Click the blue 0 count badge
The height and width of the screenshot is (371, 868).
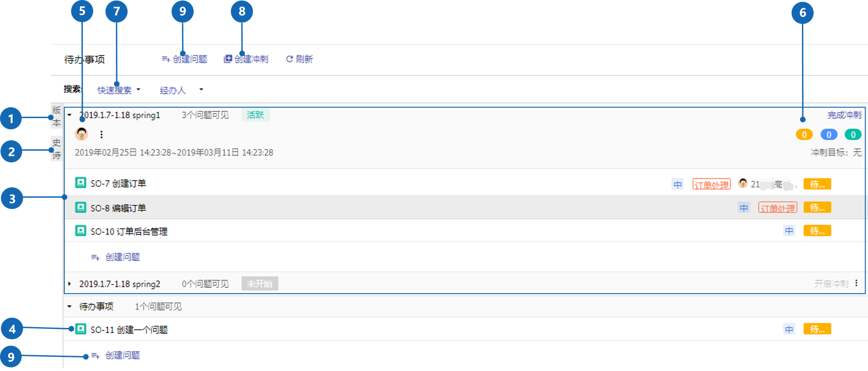point(829,134)
